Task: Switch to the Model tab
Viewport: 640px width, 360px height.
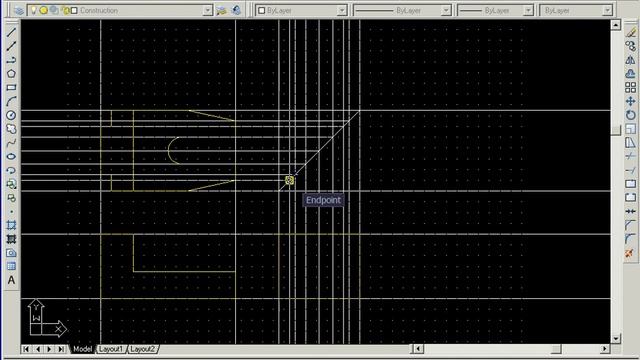Action: (x=82, y=349)
